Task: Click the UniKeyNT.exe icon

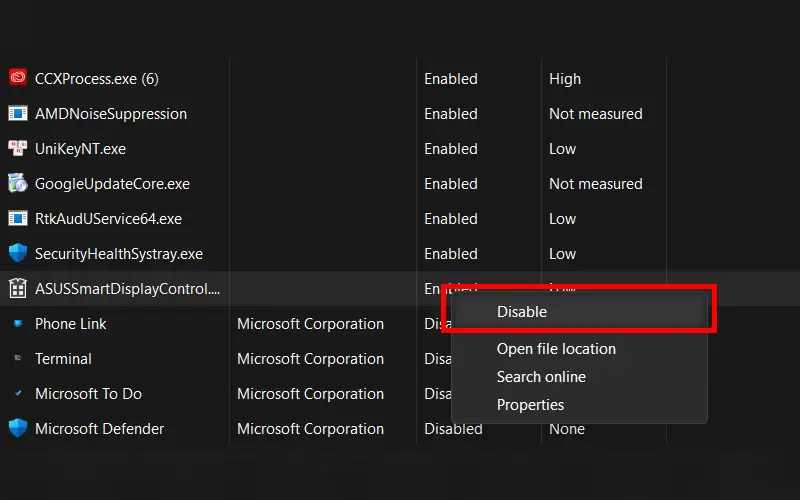Action: coord(18,148)
